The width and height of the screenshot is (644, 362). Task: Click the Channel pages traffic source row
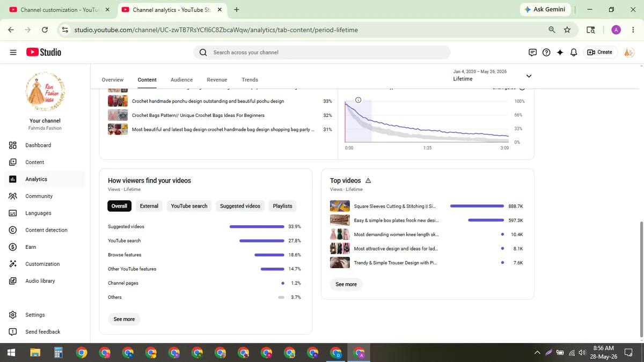point(204,283)
